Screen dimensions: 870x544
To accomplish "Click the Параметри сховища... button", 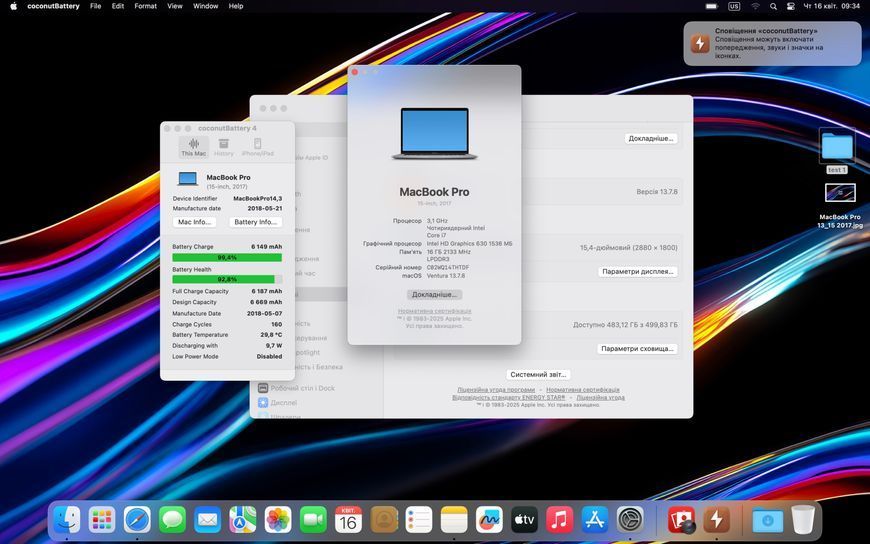I will (x=637, y=349).
